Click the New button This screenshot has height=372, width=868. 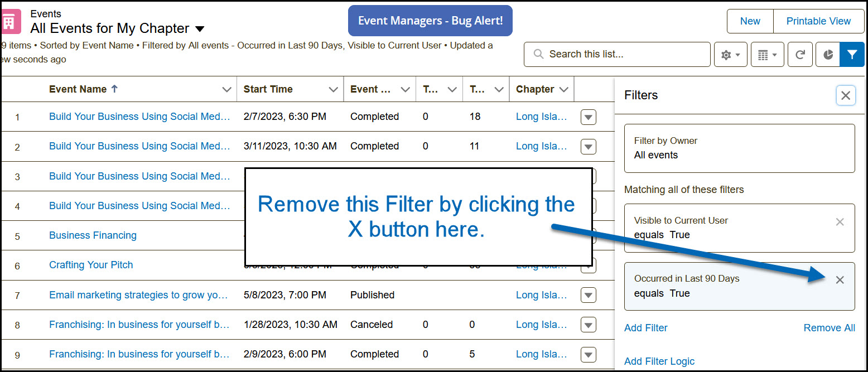[x=750, y=21]
